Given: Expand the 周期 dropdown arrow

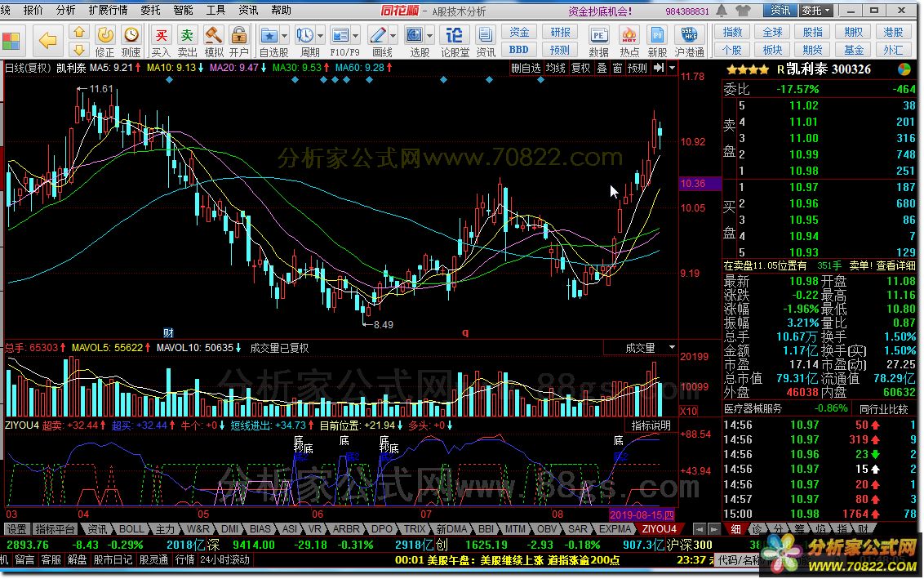Looking at the screenshot, I should pos(320,36).
